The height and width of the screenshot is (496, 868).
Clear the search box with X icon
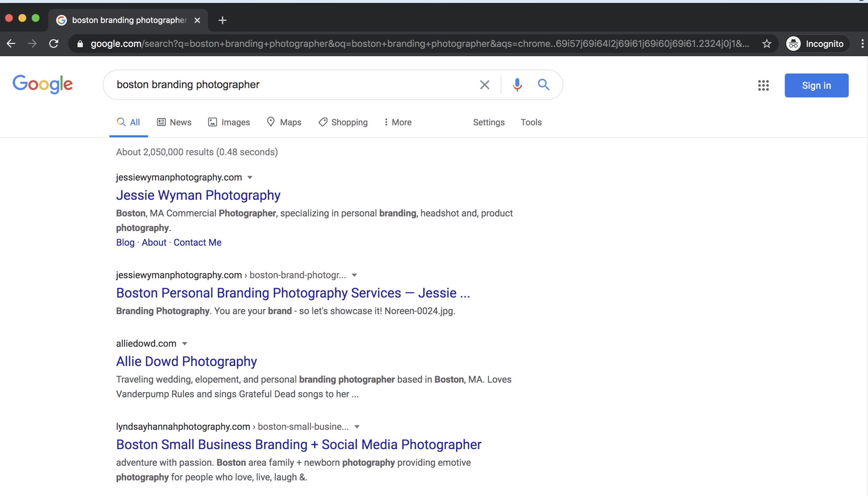[x=484, y=85]
